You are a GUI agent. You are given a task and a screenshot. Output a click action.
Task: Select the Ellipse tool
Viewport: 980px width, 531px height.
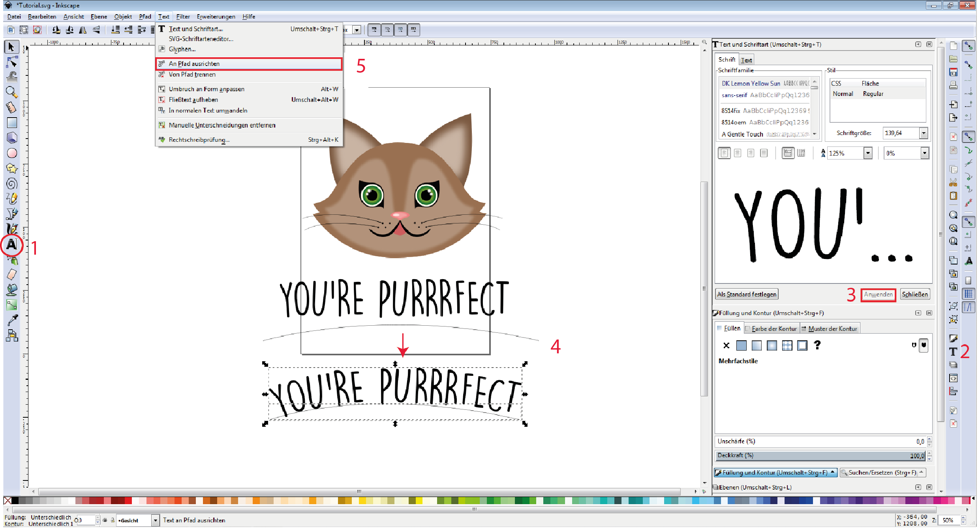point(12,153)
